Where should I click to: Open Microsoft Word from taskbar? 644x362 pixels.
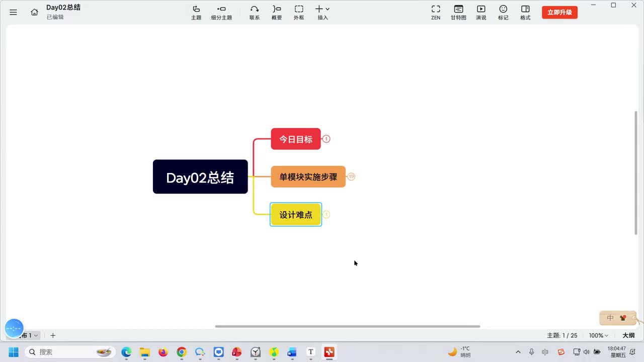pos(292,352)
